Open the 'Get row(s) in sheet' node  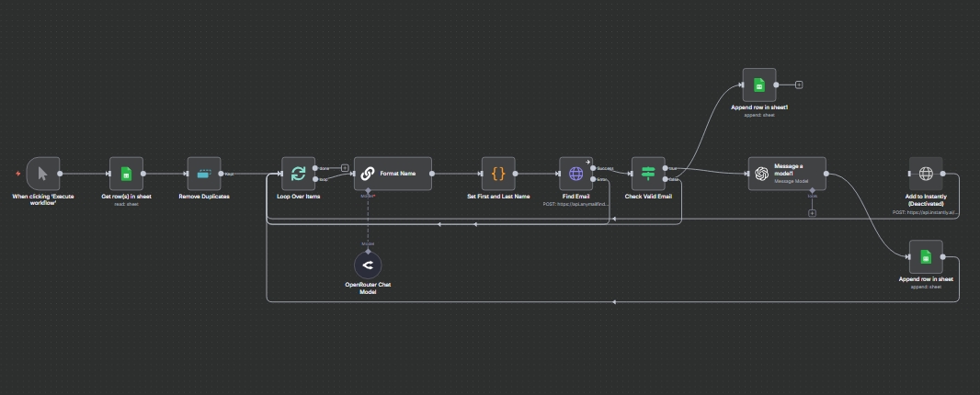(126, 174)
